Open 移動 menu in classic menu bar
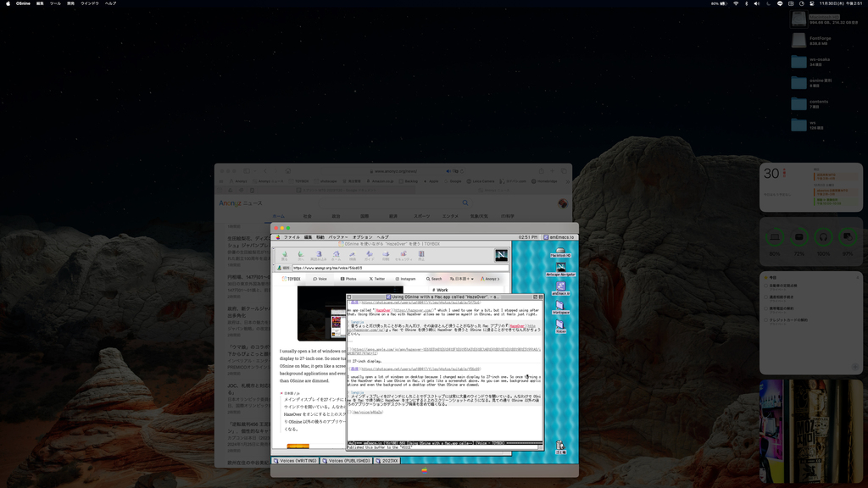This screenshot has width=868, height=488. point(320,237)
